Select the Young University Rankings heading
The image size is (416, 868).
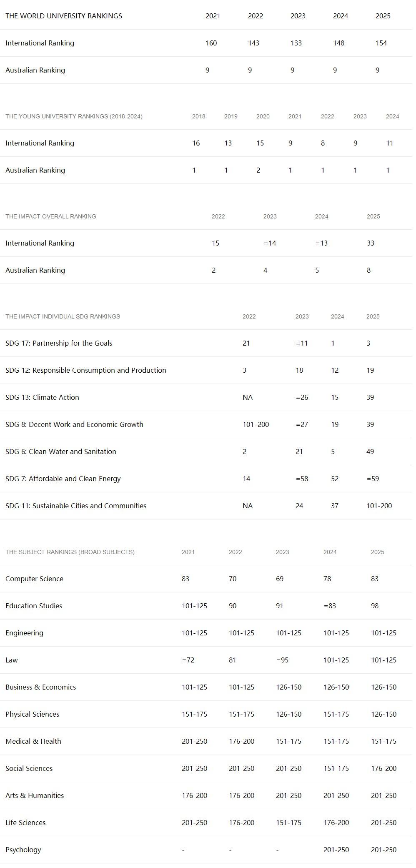coord(74,116)
